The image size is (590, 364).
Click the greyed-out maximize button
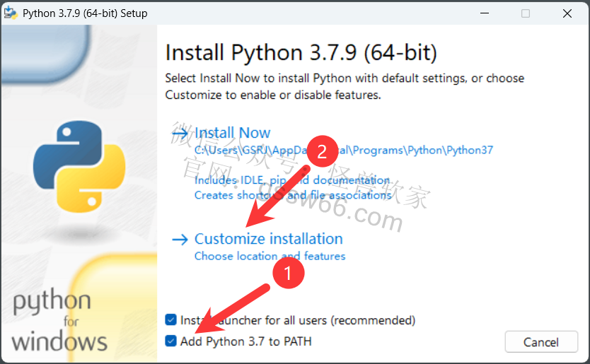526,13
